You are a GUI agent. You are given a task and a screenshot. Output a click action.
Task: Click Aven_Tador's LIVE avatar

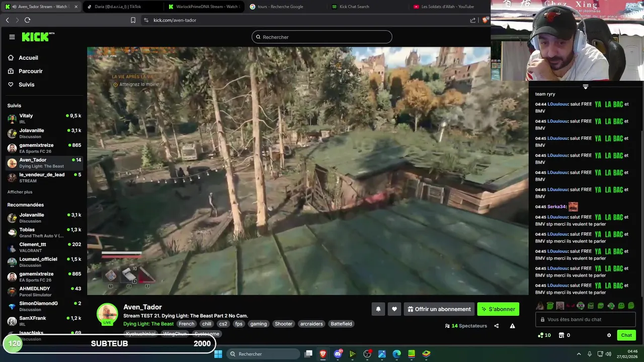click(x=107, y=314)
